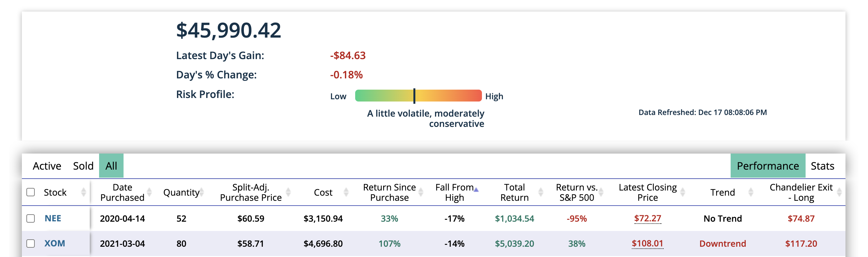Click sort arrows for Return Since Purchase
Screen dimensions: 868x257
(420, 192)
